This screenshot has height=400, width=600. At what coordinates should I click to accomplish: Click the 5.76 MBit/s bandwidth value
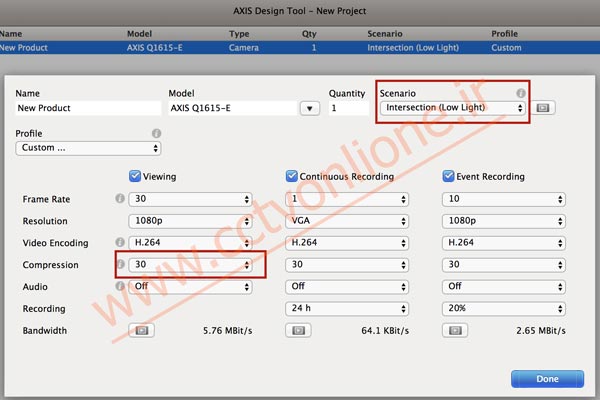[228, 330]
